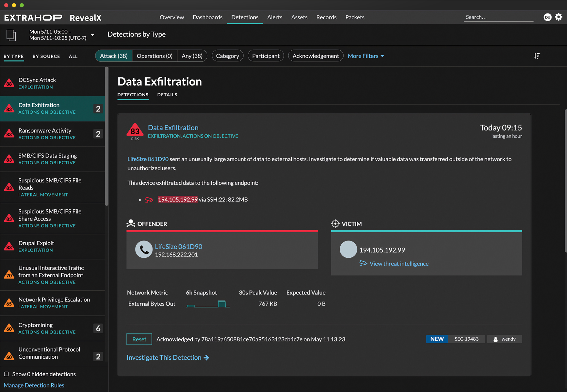
Task: Click the Cryptomining count badge 6
Action: [98, 328]
